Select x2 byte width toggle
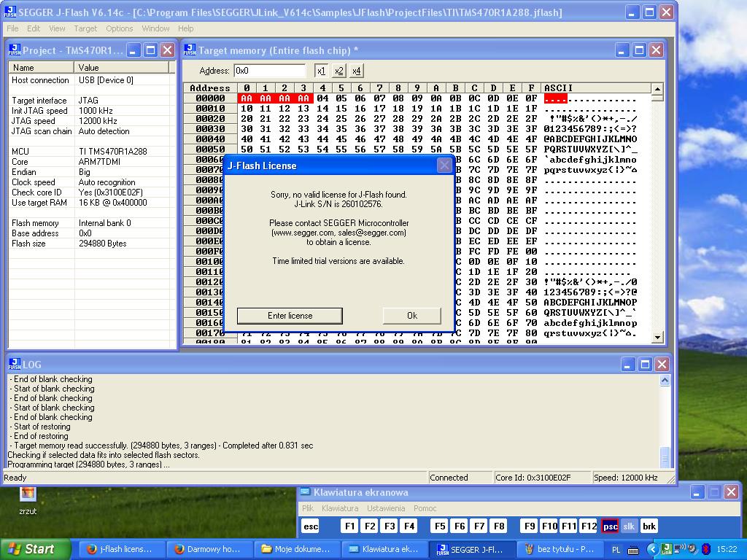Screen dimensions: 747x560 tap(338, 71)
